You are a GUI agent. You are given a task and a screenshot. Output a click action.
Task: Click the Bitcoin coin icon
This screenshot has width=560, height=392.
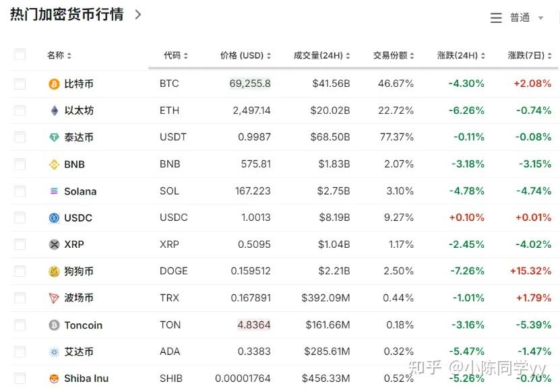[53, 84]
